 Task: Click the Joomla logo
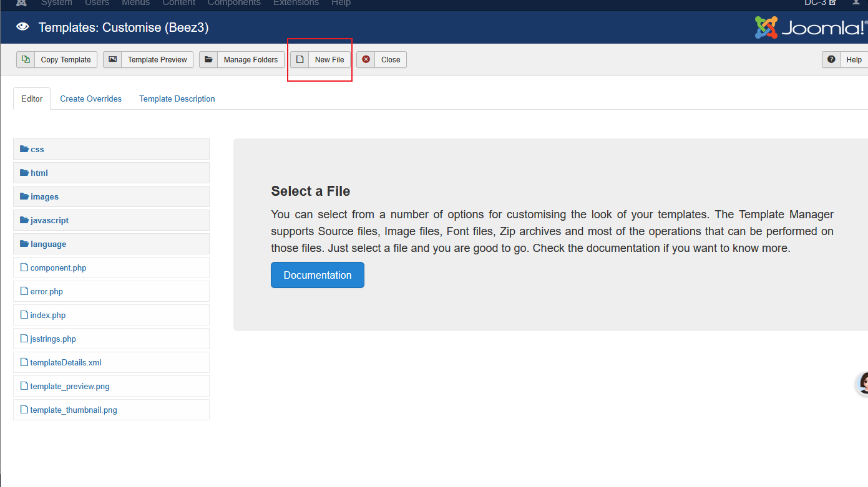[x=810, y=27]
